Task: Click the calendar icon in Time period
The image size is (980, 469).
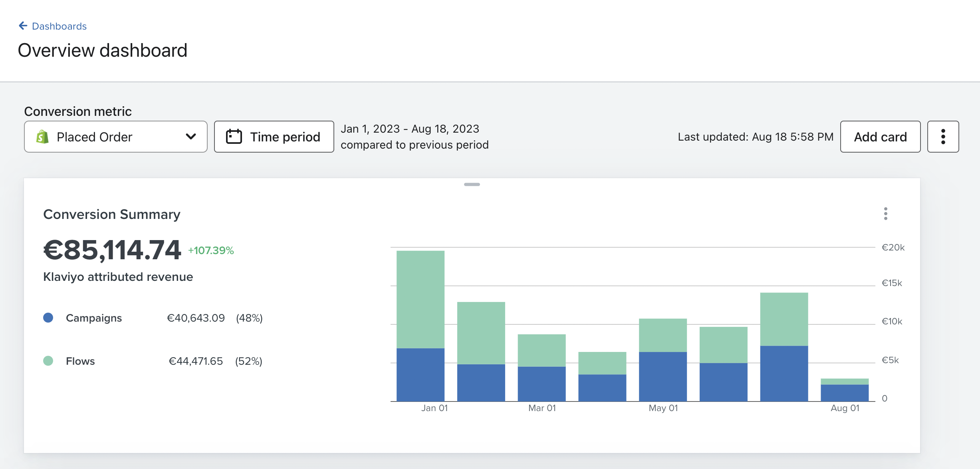Action: click(x=234, y=137)
